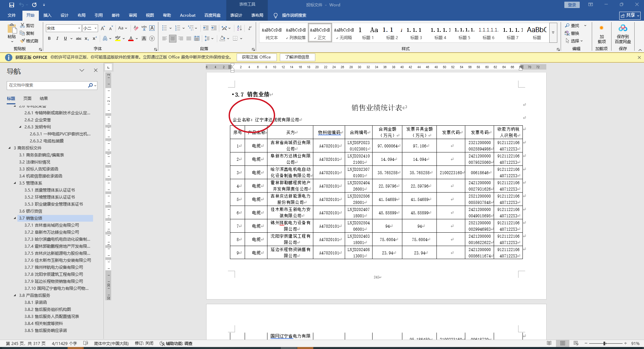Viewport: 644px width, 349px height.
Task: Click the Replace (替换) button
Action: (x=572, y=33)
